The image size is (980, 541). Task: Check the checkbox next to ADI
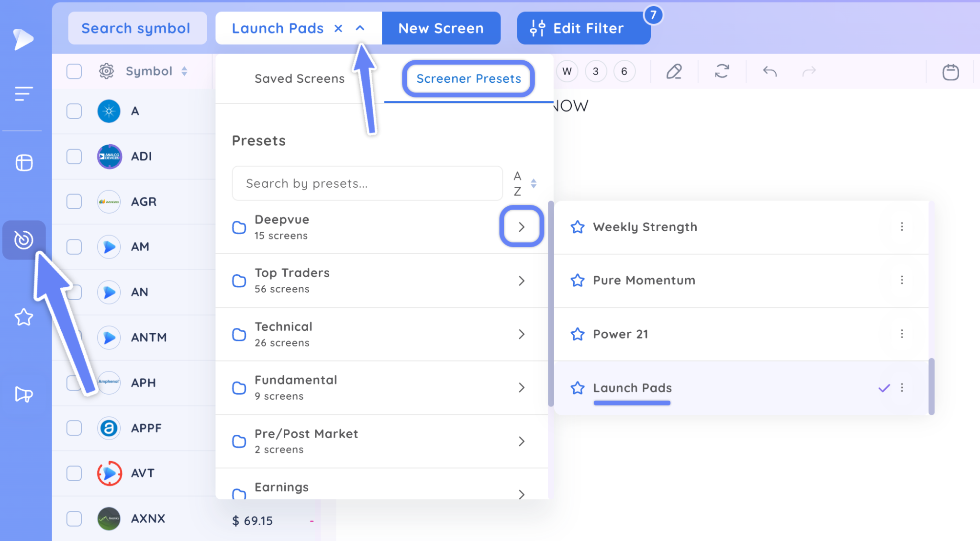click(x=74, y=156)
